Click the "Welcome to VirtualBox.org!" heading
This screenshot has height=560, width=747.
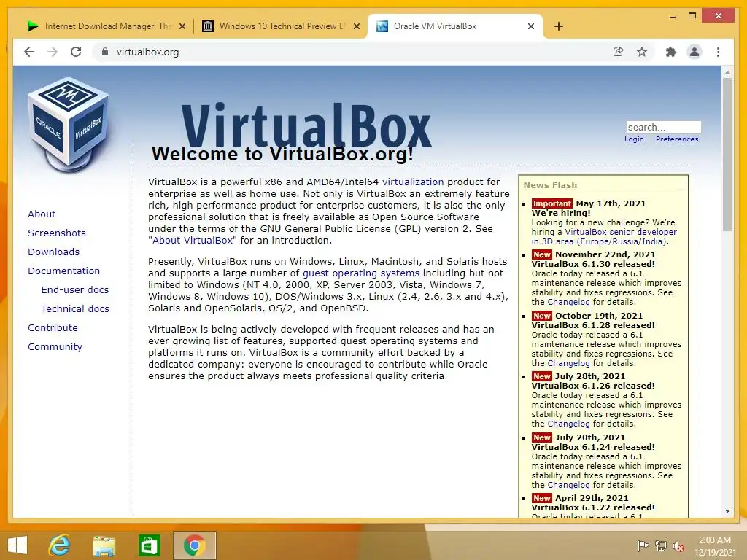coord(282,154)
